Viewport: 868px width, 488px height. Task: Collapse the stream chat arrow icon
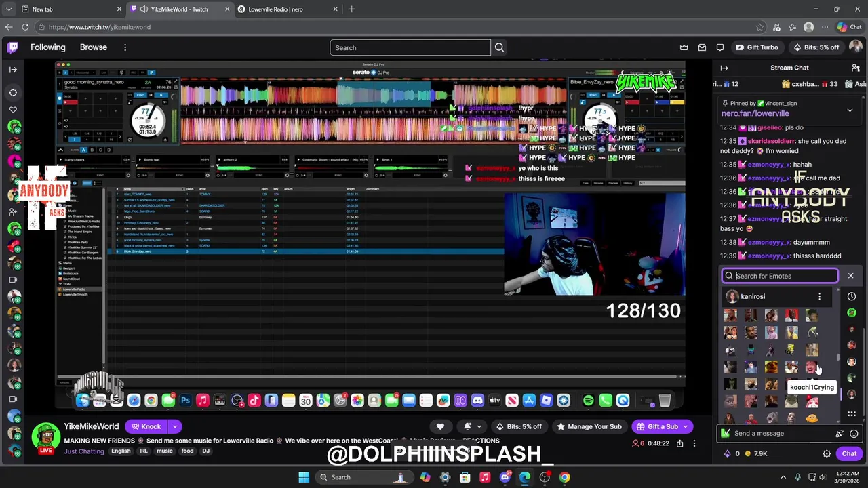pyautogui.click(x=724, y=68)
